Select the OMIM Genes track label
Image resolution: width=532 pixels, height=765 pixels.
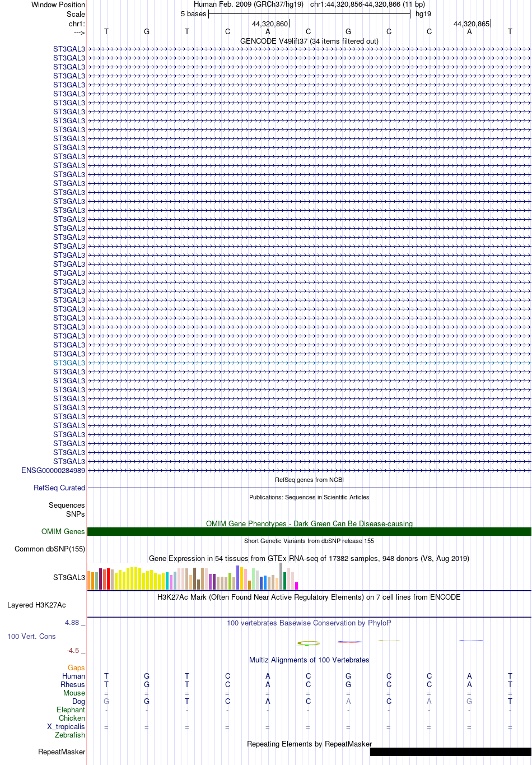point(63,531)
